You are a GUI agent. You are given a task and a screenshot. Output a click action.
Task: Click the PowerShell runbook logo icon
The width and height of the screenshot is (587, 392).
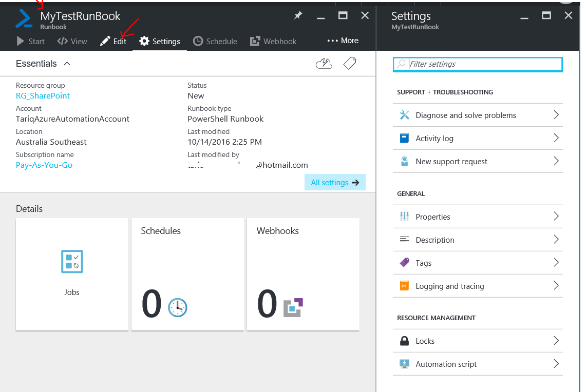pyautogui.click(x=24, y=18)
